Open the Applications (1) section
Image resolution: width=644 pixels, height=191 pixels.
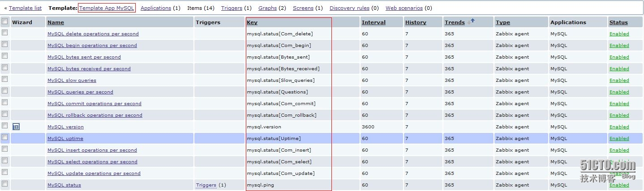click(156, 8)
